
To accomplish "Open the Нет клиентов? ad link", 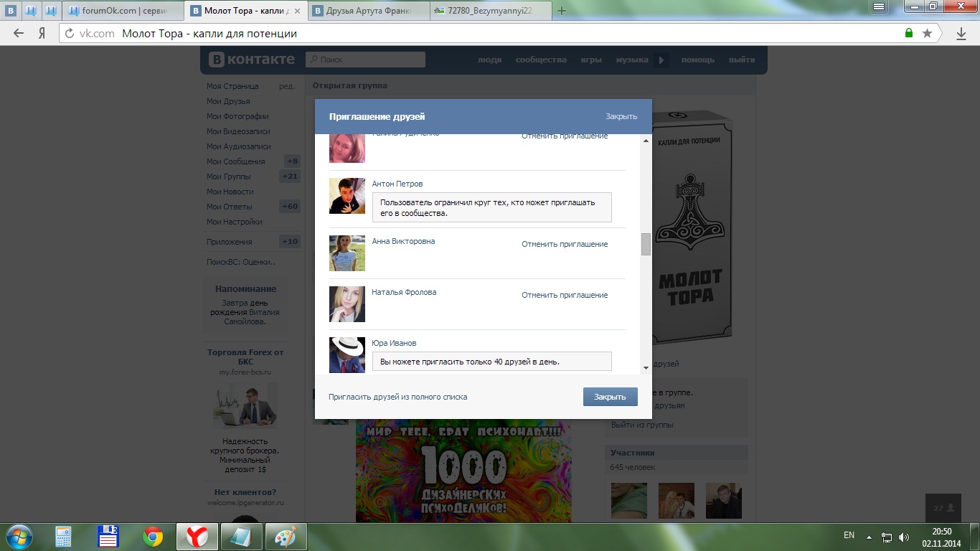I will [x=245, y=492].
